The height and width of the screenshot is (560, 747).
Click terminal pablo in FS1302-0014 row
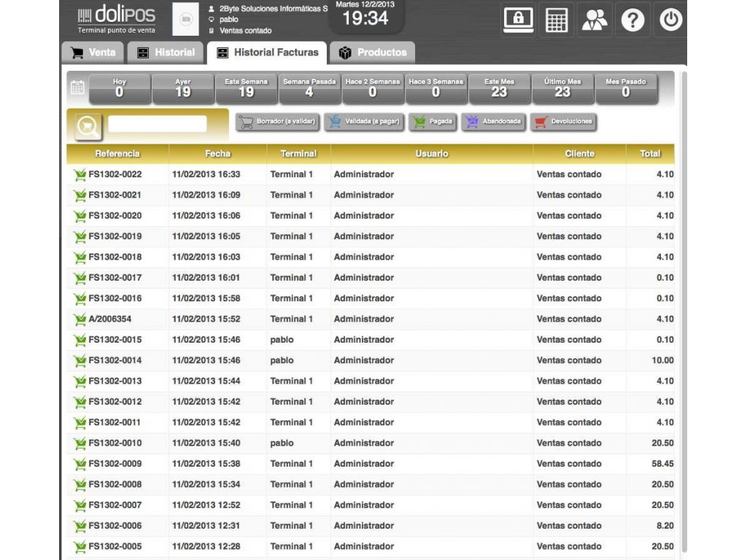pos(282,360)
